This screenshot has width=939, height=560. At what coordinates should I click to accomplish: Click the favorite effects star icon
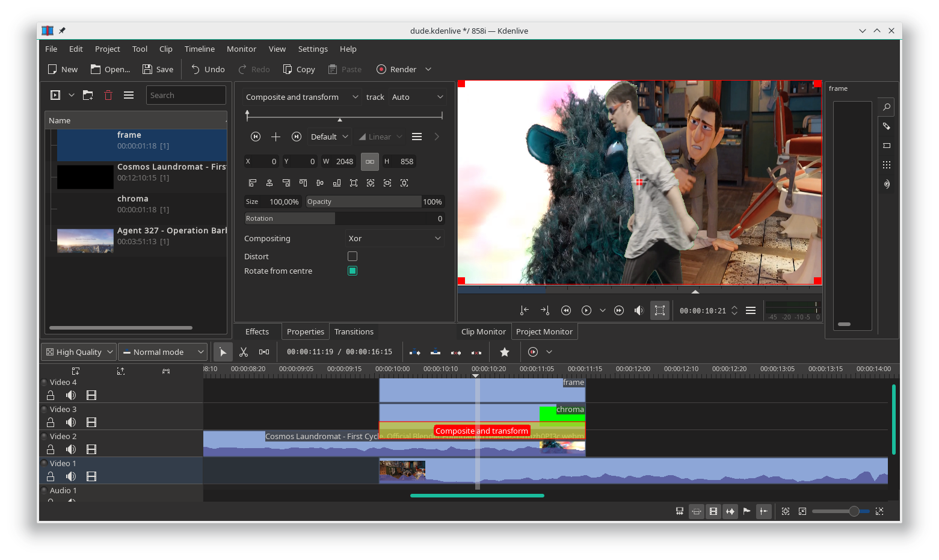[x=505, y=352]
